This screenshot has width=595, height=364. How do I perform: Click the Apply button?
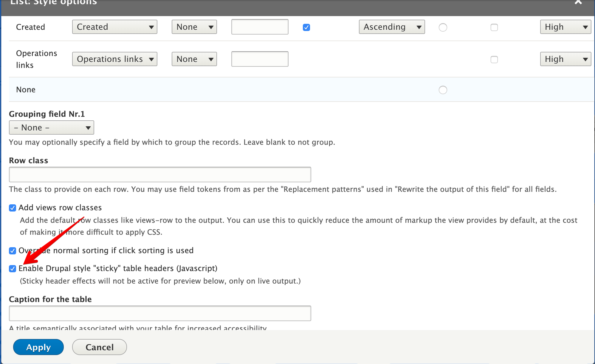click(x=38, y=347)
